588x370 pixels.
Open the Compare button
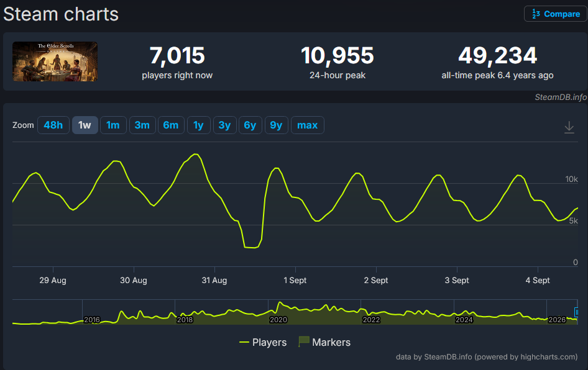[556, 14]
